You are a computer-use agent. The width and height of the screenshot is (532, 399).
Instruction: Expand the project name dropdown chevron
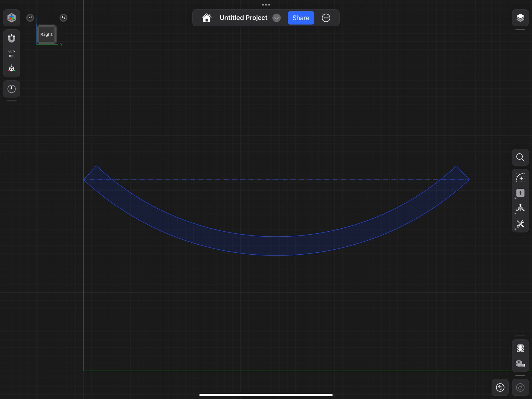click(x=276, y=18)
